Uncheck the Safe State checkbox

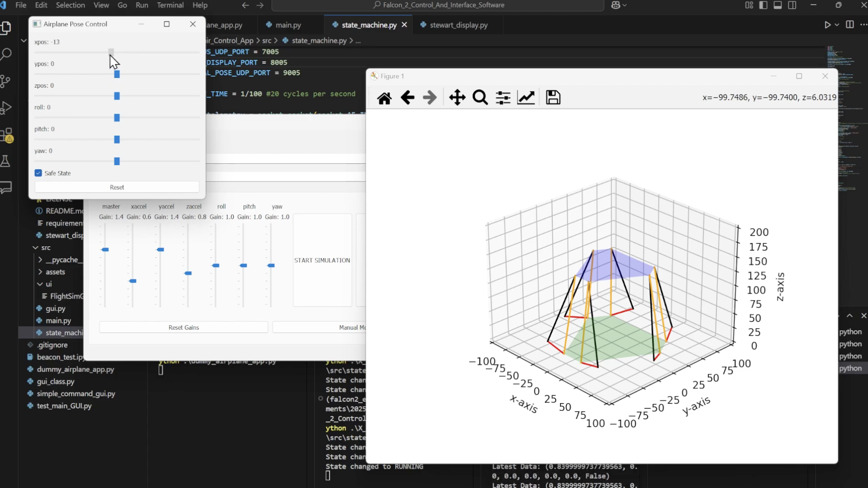tap(38, 173)
